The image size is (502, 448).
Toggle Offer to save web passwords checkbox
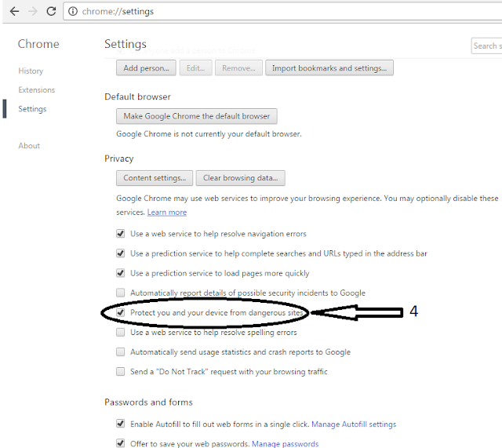coord(120,443)
